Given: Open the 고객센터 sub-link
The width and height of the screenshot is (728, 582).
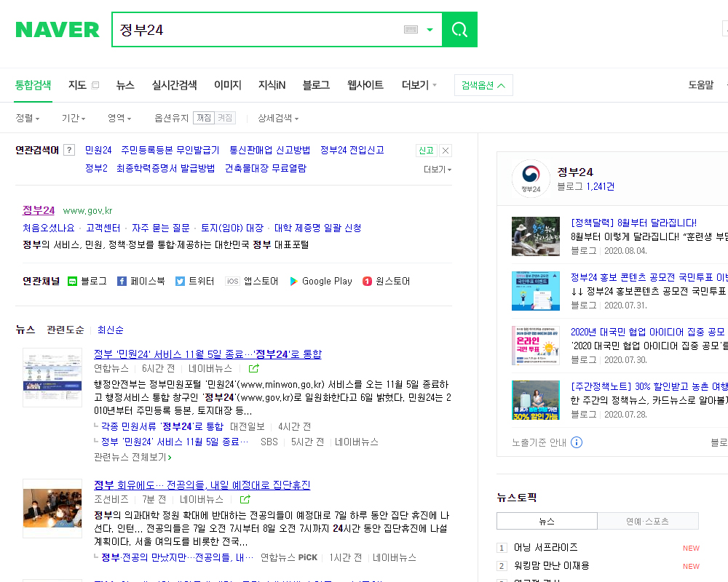Looking at the screenshot, I should click(x=103, y=228).
